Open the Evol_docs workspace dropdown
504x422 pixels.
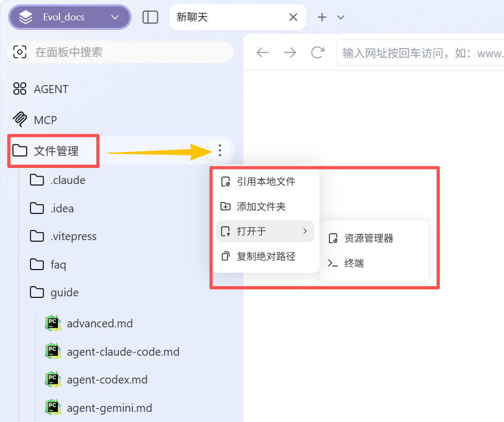[x=70, y=17]
